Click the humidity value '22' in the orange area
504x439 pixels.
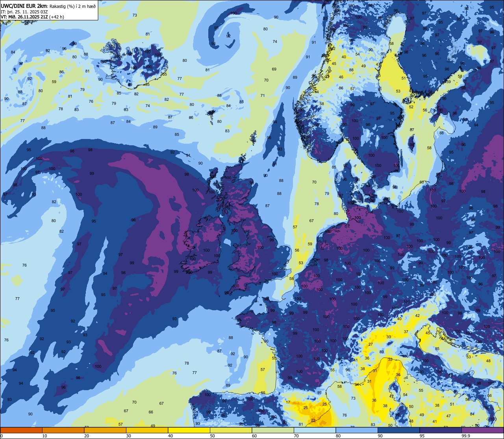click(x=313, y=420)
